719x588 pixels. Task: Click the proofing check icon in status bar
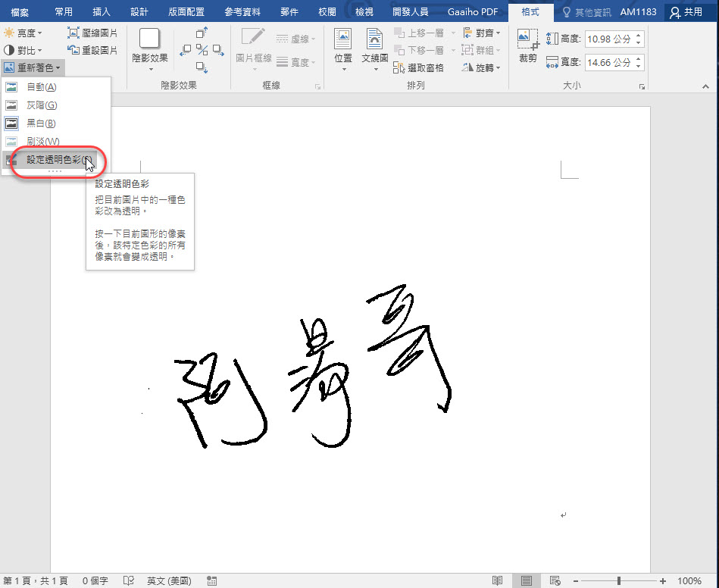(x=129, y=580)
